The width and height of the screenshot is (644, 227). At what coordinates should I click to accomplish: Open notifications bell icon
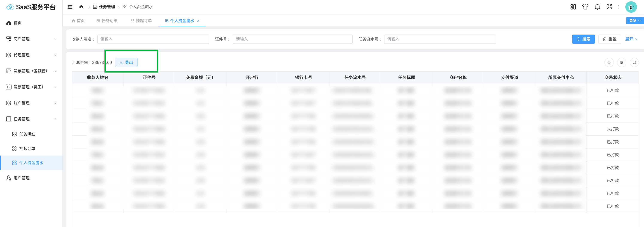597,7
